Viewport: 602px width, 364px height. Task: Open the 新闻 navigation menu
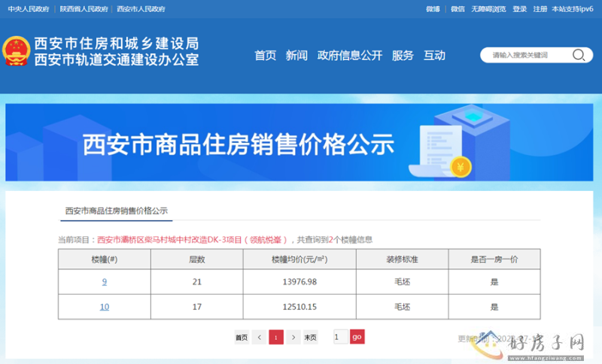(296, 56)
